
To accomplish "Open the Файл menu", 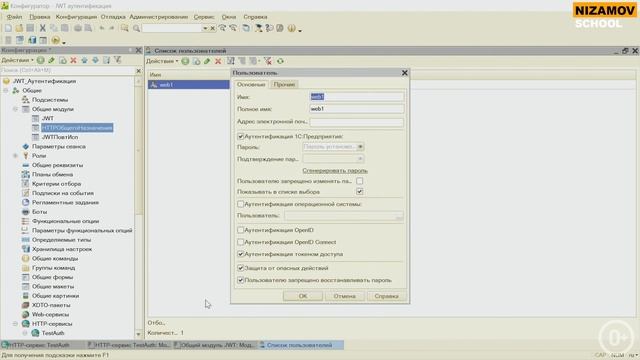I will pos(14,17).
